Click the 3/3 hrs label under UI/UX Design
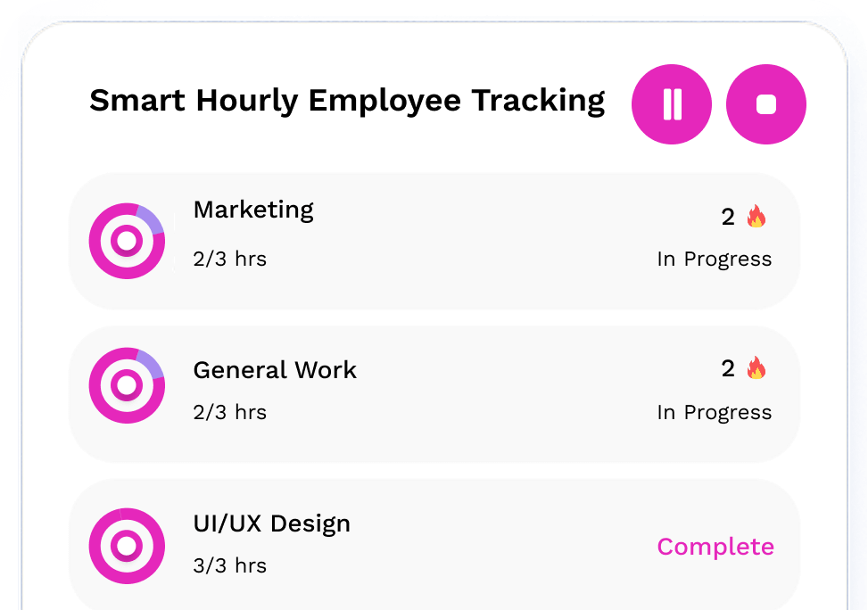868x610 pixels. click(230, 565)
